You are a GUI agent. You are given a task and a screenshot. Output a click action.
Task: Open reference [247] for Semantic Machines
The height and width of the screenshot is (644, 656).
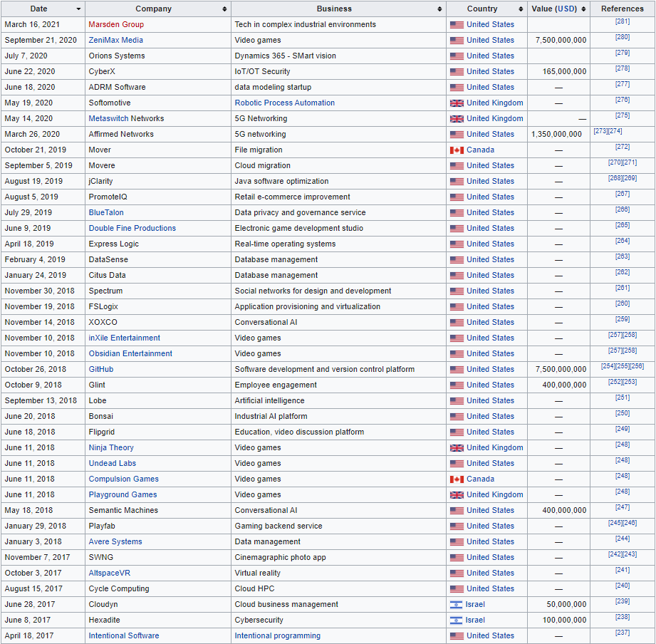pos(623,507)
